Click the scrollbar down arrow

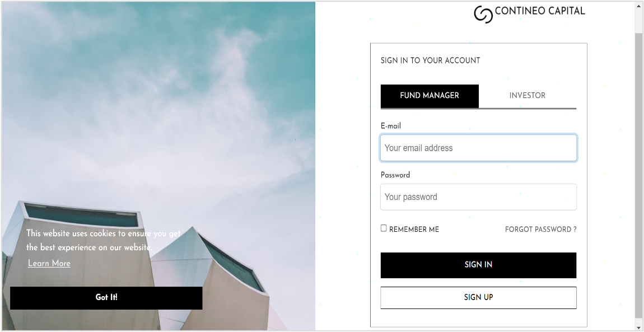[638, 328]
